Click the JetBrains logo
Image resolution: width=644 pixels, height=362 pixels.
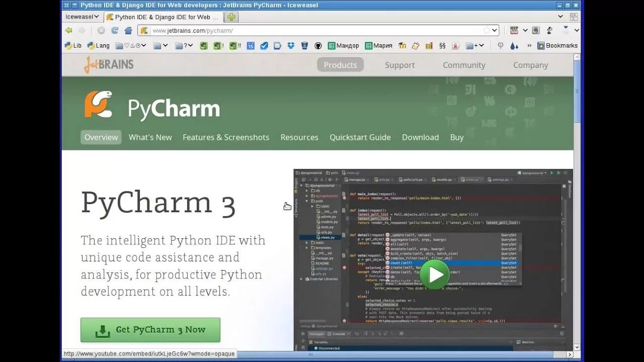coord(109,64)
